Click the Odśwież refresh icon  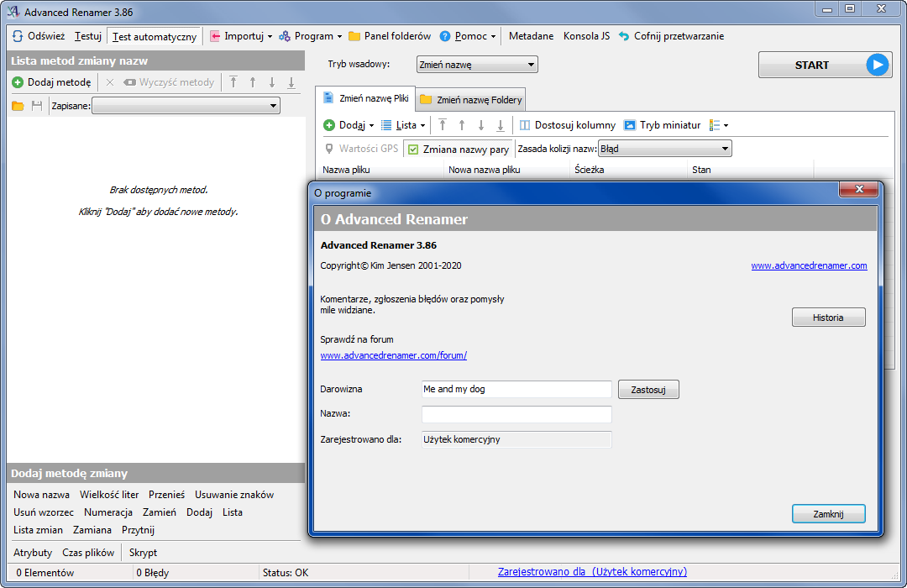(18, 36)
